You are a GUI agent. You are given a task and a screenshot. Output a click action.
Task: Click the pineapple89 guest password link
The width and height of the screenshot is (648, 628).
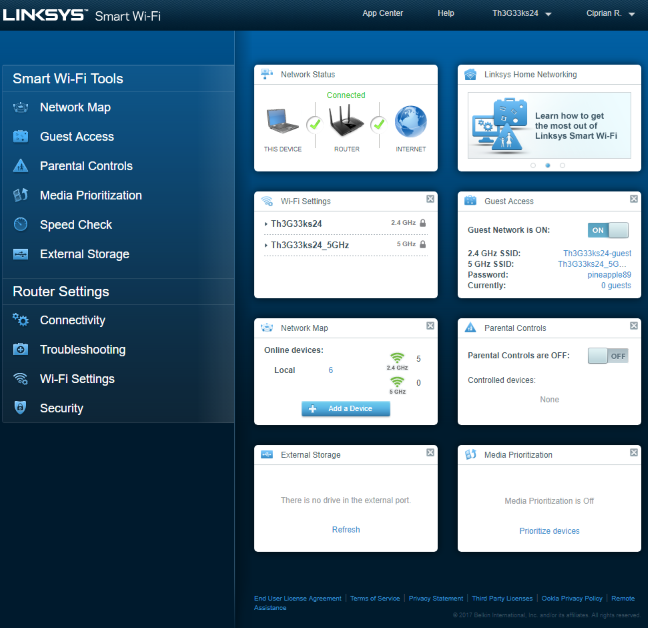[x=609, y=275]
